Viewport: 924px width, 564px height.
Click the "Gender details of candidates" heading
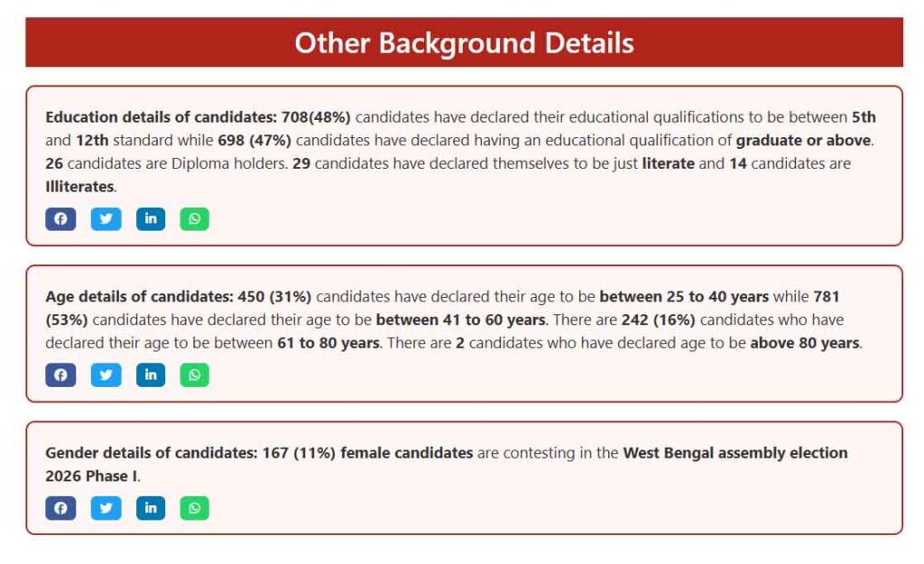point(152,453)
